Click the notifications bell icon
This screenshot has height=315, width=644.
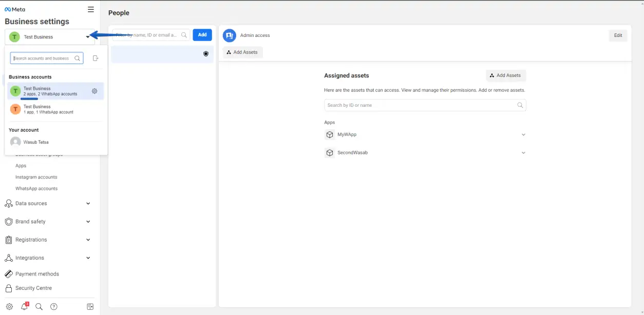24,307
